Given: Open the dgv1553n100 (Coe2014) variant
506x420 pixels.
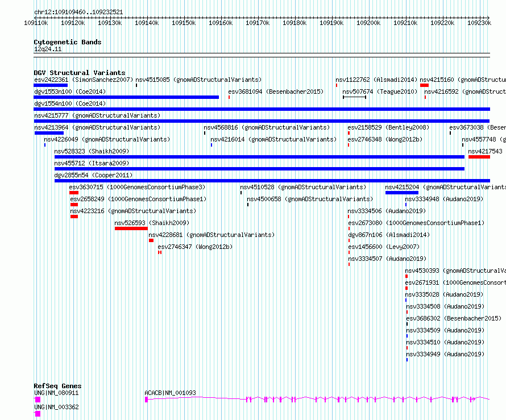Looking at the screenshot, I should (70, 92).
